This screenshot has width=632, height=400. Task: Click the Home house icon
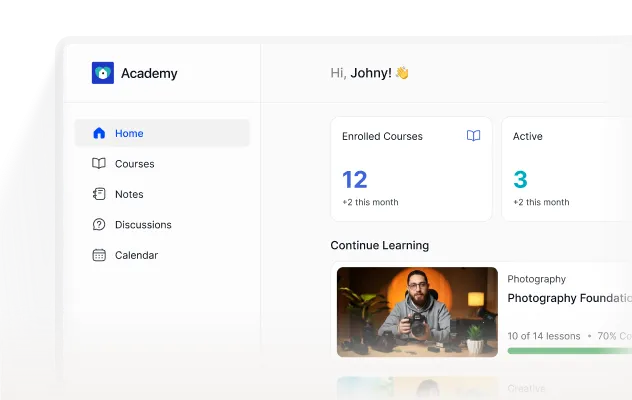99,133
